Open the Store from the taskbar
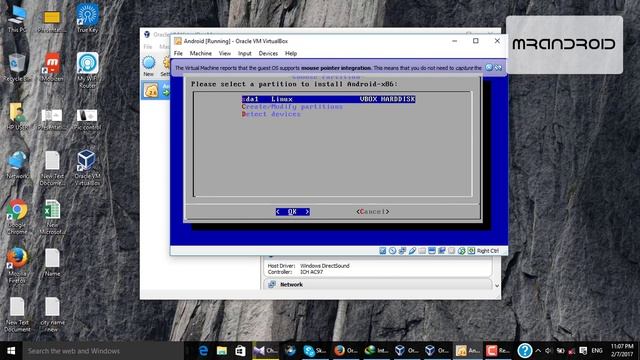640x360 pixels. click(x=240, y=351)
